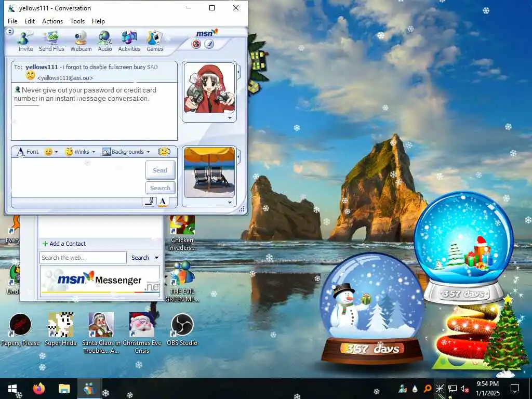
Task: Launch Games from the toolbar
Action: (155, 41)
